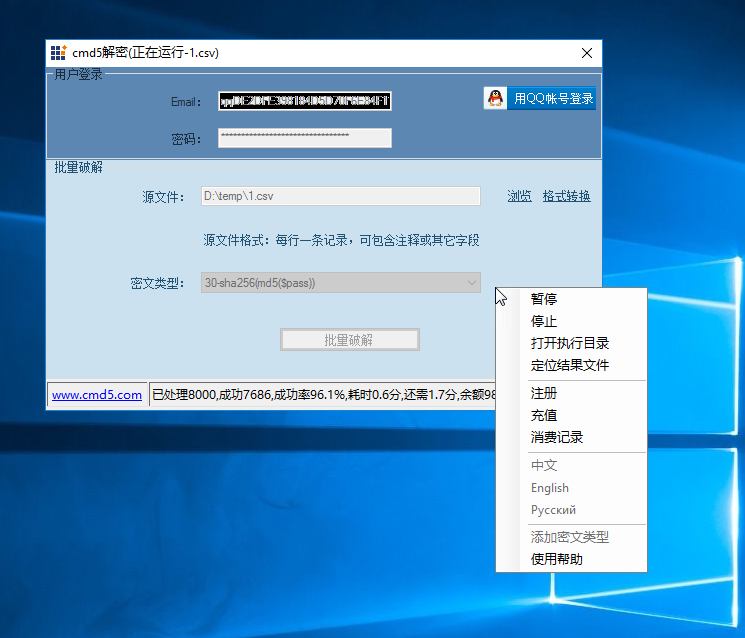
Task: Click the 源文件格式 hint text
Action: [341, 240]
